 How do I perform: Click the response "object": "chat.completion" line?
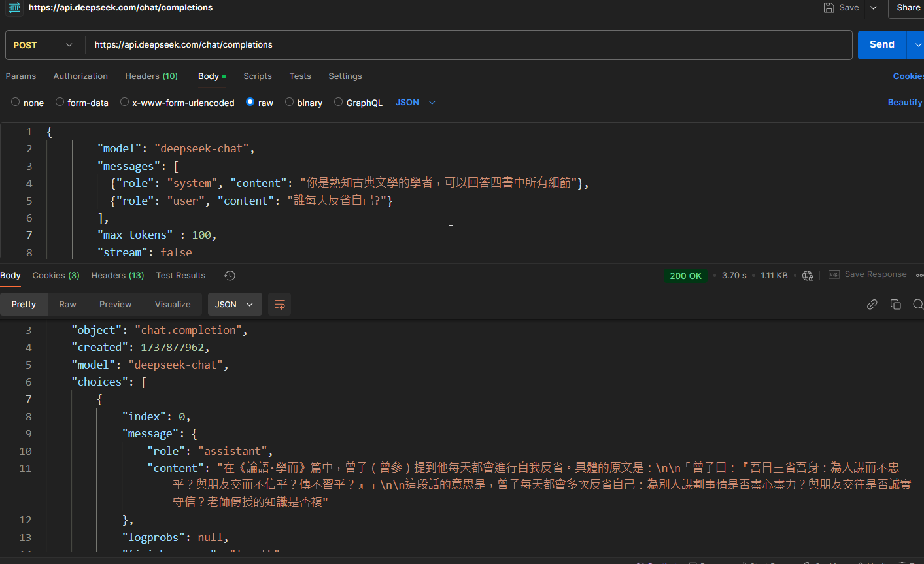[160, 331]
